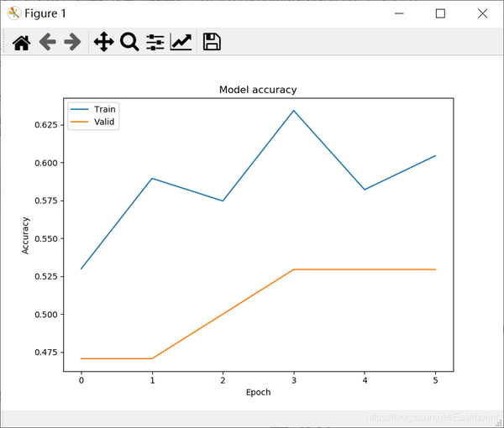Activate the zoom to rectangle tool
This screenshot has height=428, width=504.
(129, 42)
